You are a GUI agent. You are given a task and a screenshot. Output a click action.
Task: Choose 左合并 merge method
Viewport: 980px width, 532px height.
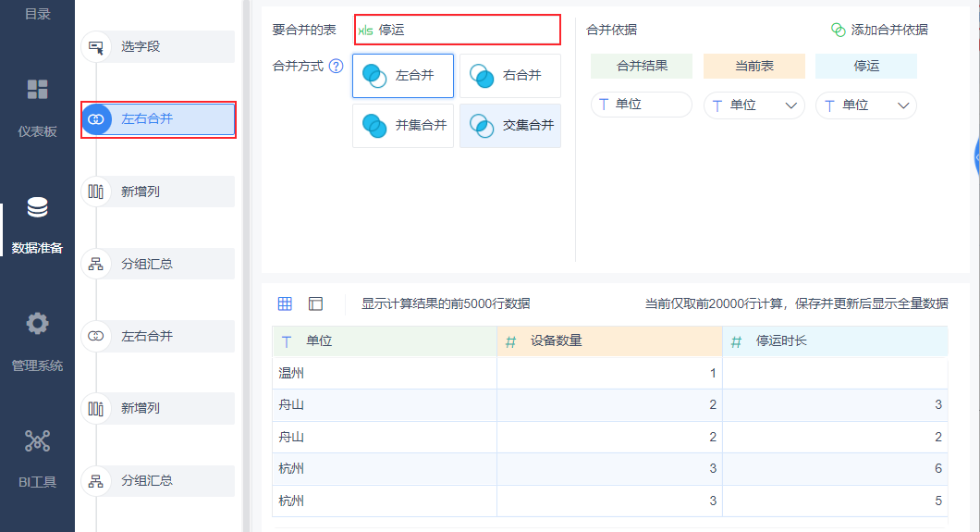[x=403, y=76]
